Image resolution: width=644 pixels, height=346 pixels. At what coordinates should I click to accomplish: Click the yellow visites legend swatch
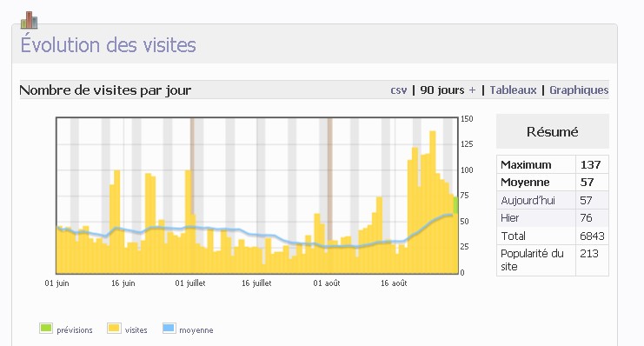point(114,329)
